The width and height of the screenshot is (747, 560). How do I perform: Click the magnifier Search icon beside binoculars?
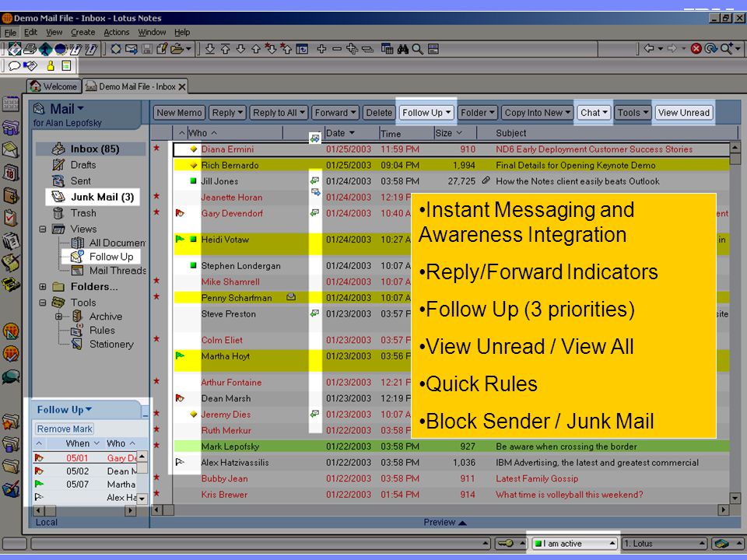(x=418, y=49)
